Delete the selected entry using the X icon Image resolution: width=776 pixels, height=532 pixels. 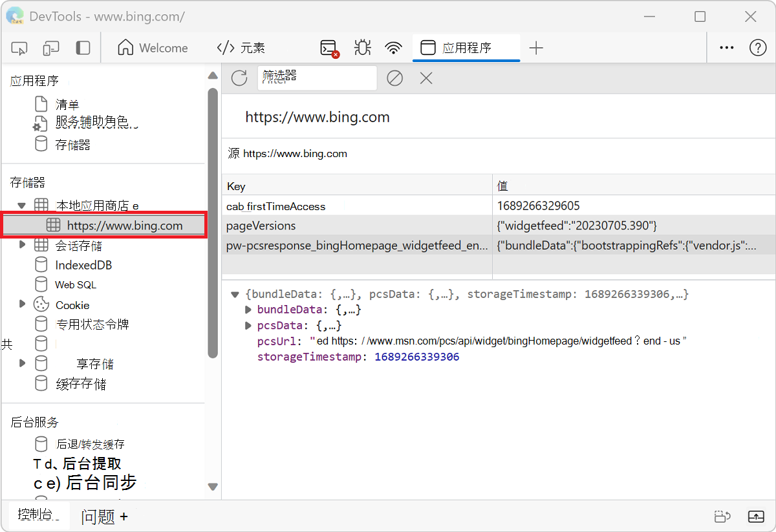click(426, 78)
